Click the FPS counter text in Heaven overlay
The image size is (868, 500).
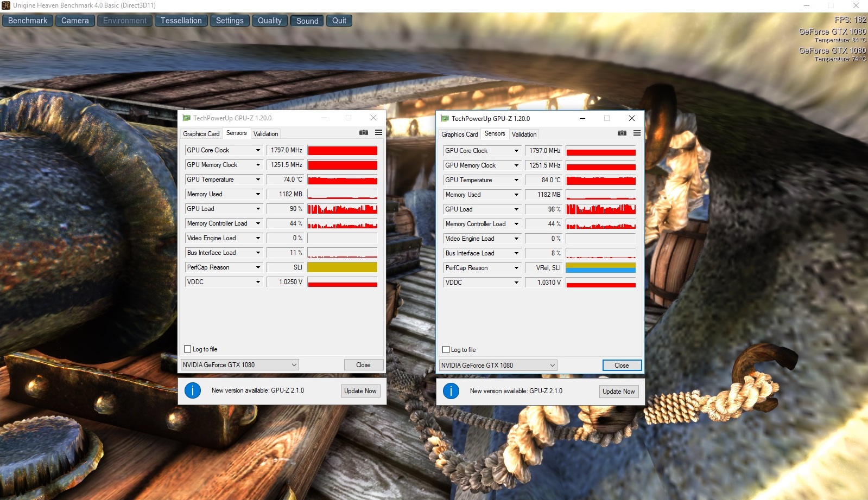tap(851, 20)
